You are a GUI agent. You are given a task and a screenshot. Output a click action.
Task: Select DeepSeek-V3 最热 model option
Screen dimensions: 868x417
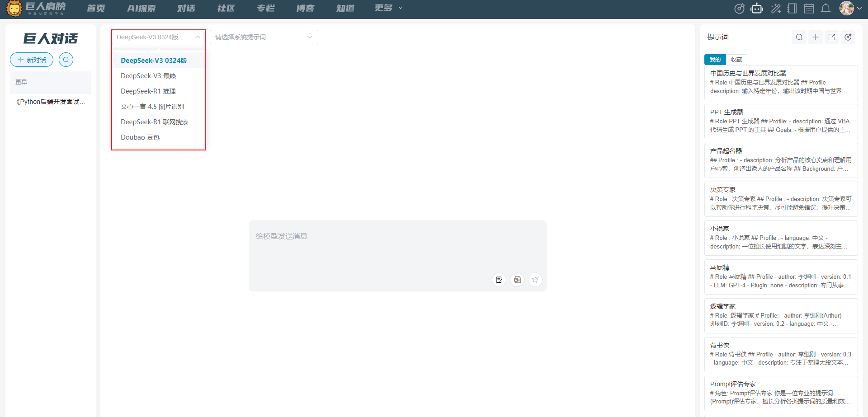coord(158,76)
